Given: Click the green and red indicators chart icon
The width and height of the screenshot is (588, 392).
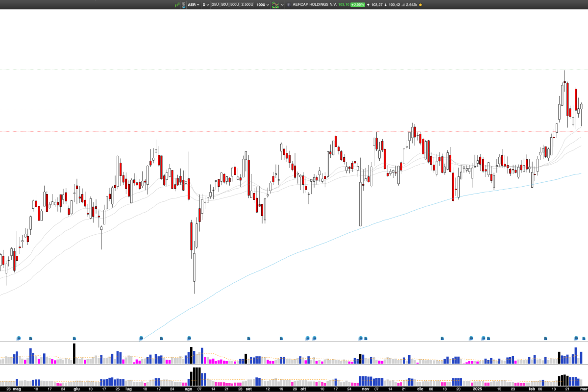Looking at the screenshot, I should tap(275, 4).
